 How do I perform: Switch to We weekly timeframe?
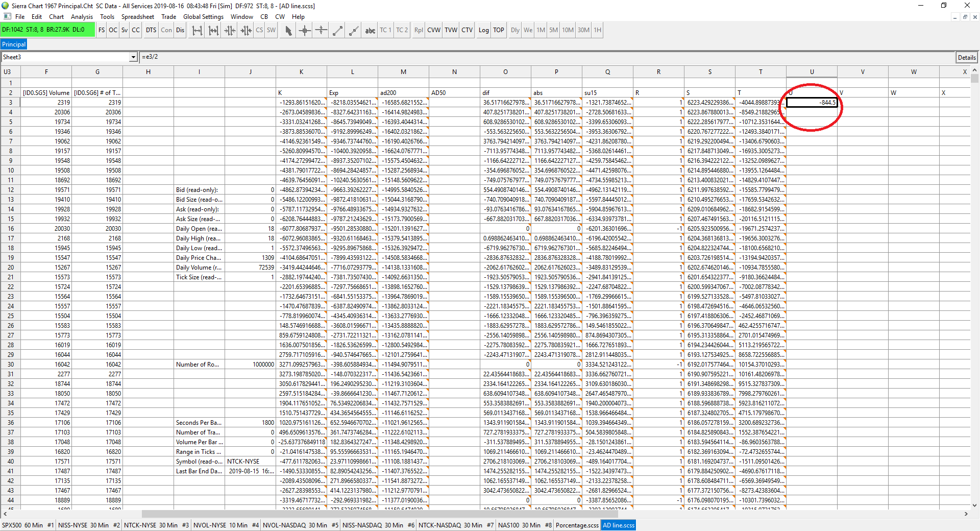528,30
